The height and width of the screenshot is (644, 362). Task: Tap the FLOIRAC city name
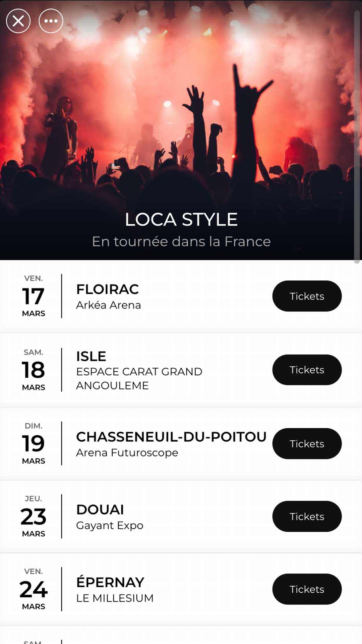[108, 289]
